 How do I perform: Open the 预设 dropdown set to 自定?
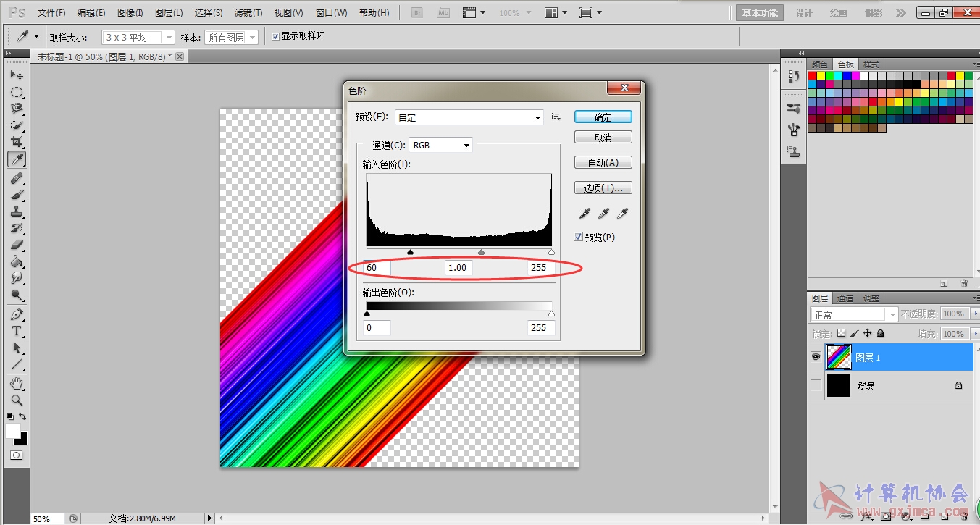[x=469, y=117]
